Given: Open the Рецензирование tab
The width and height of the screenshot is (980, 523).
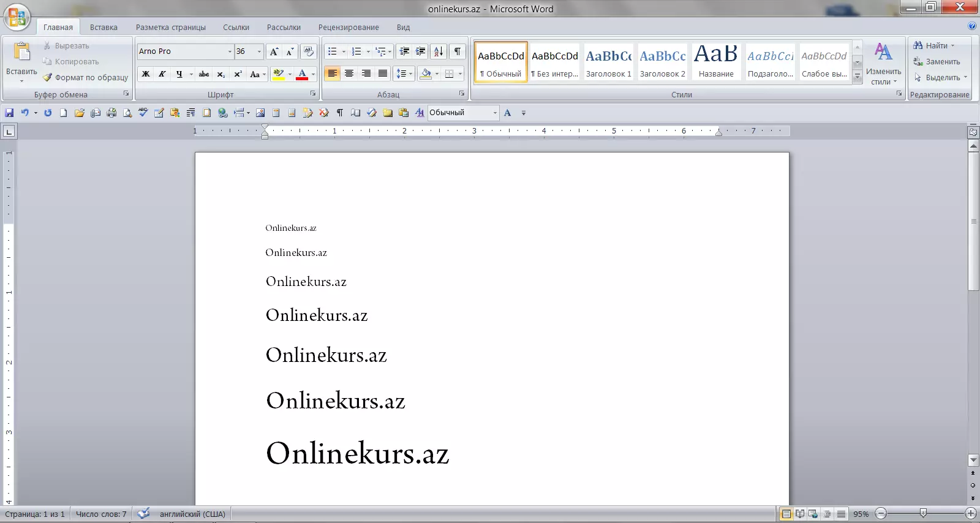Looking at the screenshot, I should coord(349,27).
